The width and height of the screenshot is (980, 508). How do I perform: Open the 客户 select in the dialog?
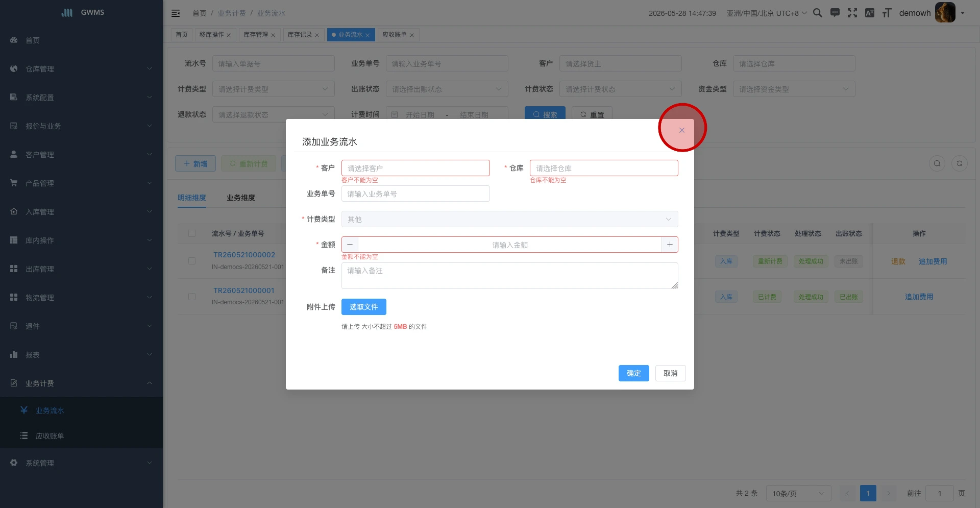[415, 168]
